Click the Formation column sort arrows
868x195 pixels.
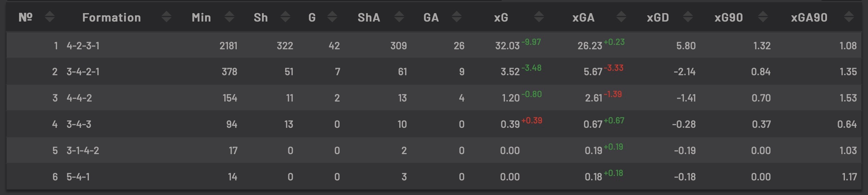pos(167,17)
